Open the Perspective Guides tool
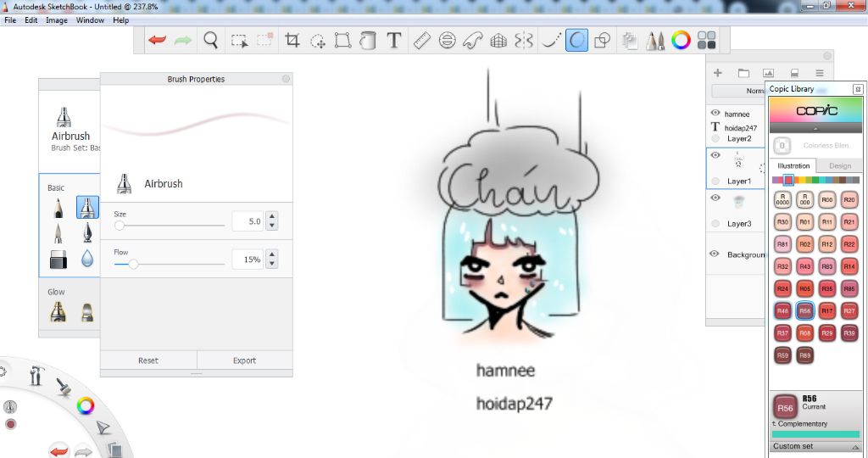Viewport: 868px width, 458px height. click(x=498, y=41)
